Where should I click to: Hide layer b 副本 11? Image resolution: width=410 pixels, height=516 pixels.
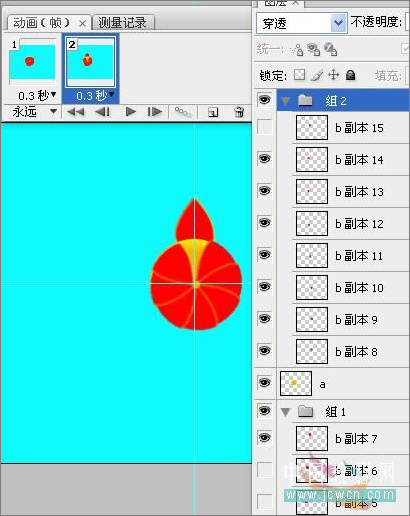point(265,255)
